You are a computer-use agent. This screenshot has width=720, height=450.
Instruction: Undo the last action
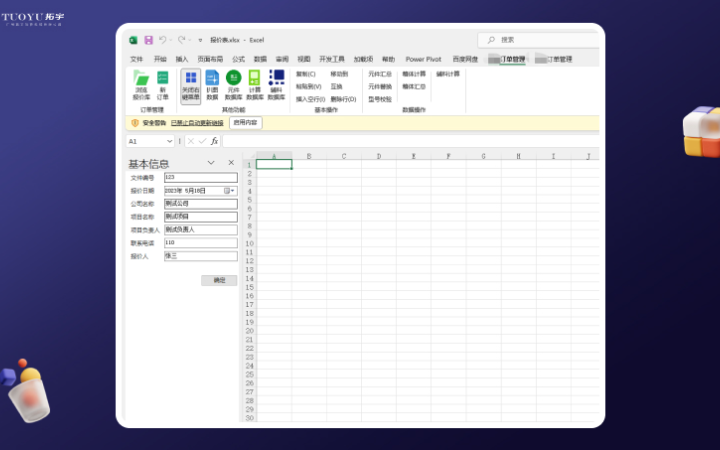(x=163, y=40)
